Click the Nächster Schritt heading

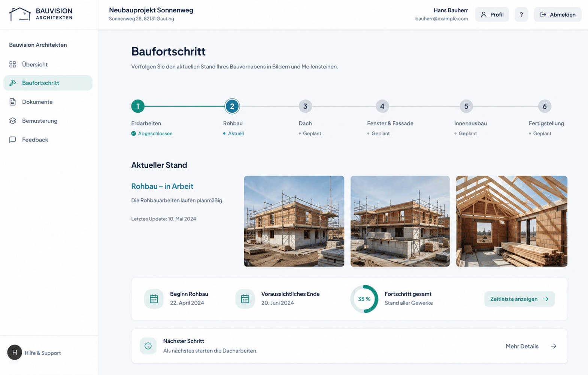(x=184, y=341)
